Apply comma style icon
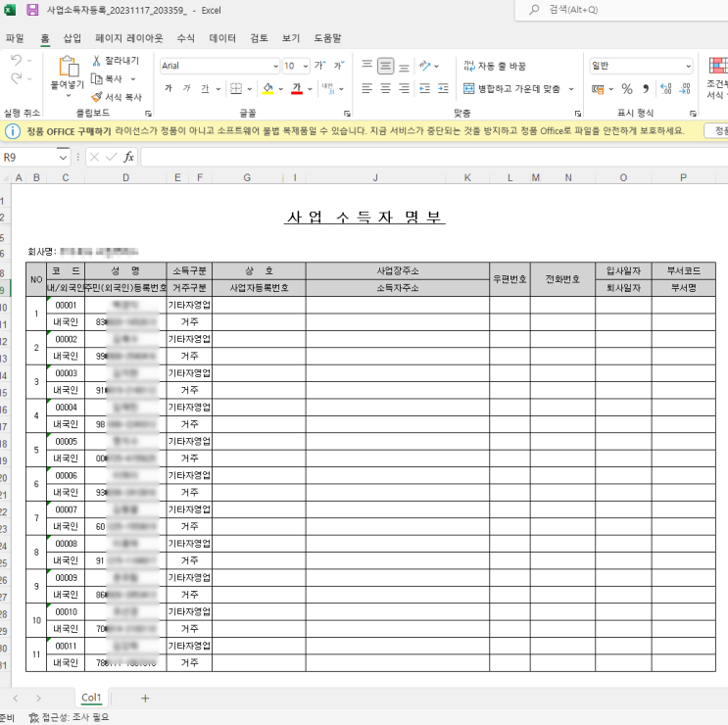The width and height of the screenshot is (728, 725). [x=646, y=88]
